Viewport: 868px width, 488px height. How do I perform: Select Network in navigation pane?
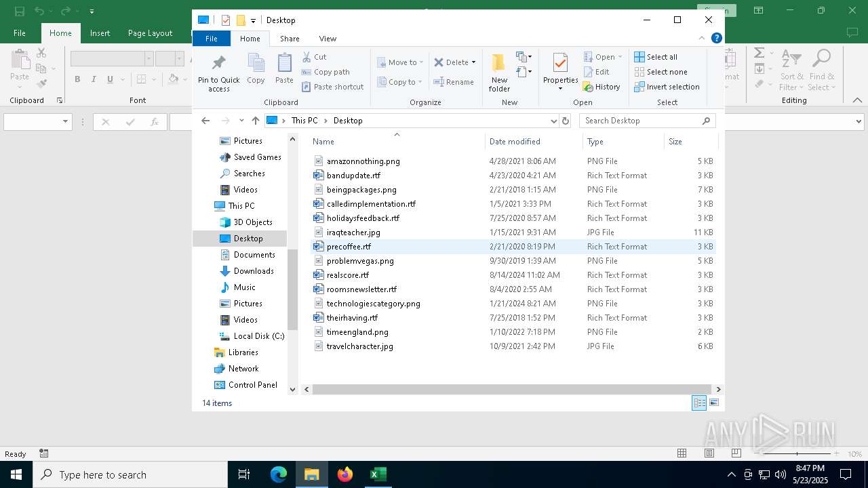point(243,369)
